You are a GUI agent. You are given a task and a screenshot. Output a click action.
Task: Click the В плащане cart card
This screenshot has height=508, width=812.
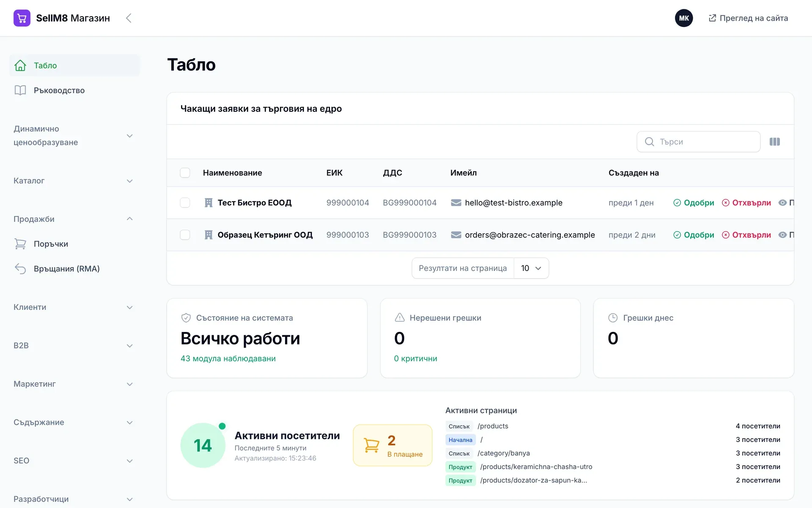coord(392,445)
